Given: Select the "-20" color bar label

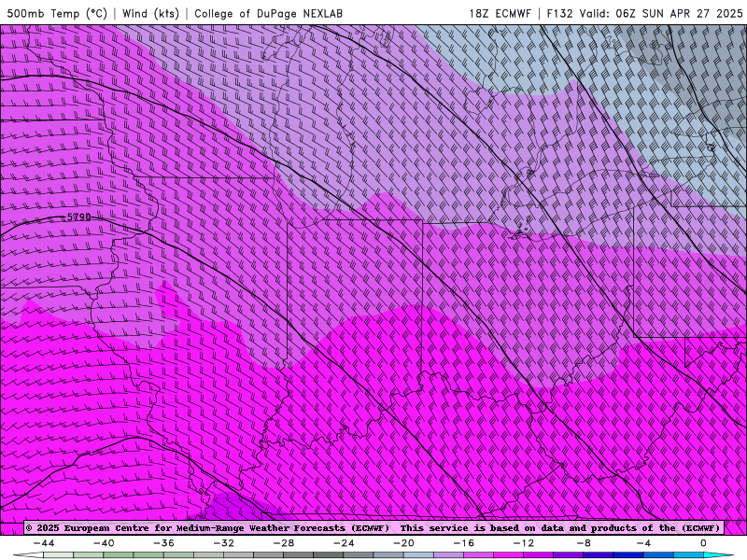Looking at the screenshot, I should (403, 543).
